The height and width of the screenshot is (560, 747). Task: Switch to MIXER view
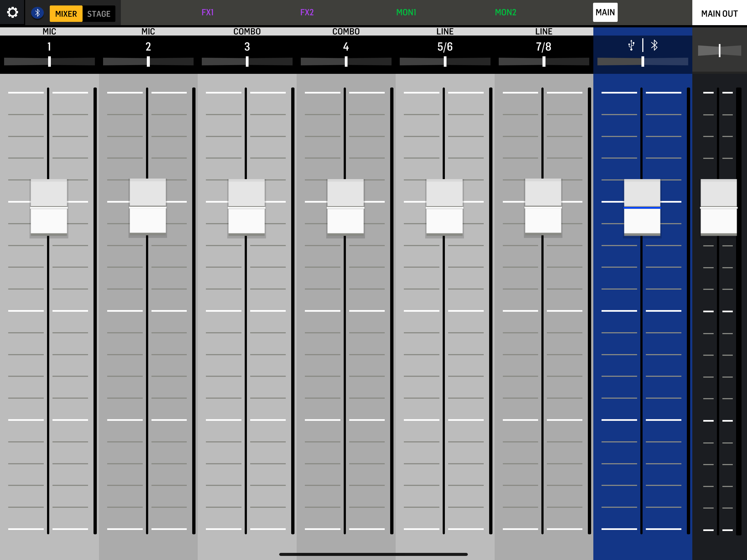coord(66,14)
